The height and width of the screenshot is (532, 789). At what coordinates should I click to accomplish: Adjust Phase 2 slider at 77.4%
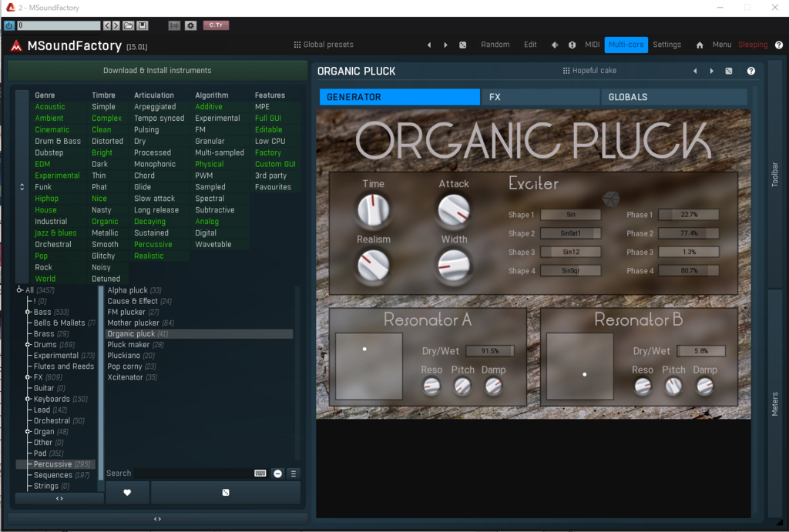(689, 233)
